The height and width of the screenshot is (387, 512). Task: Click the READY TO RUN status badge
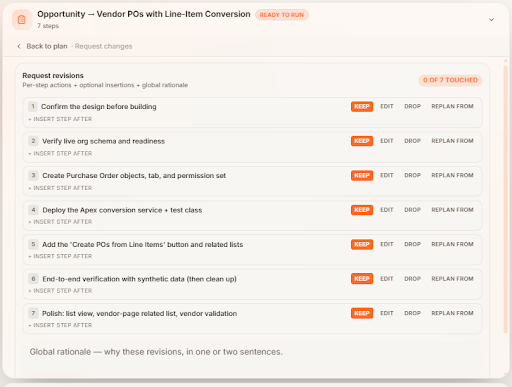tap(282, 15)
